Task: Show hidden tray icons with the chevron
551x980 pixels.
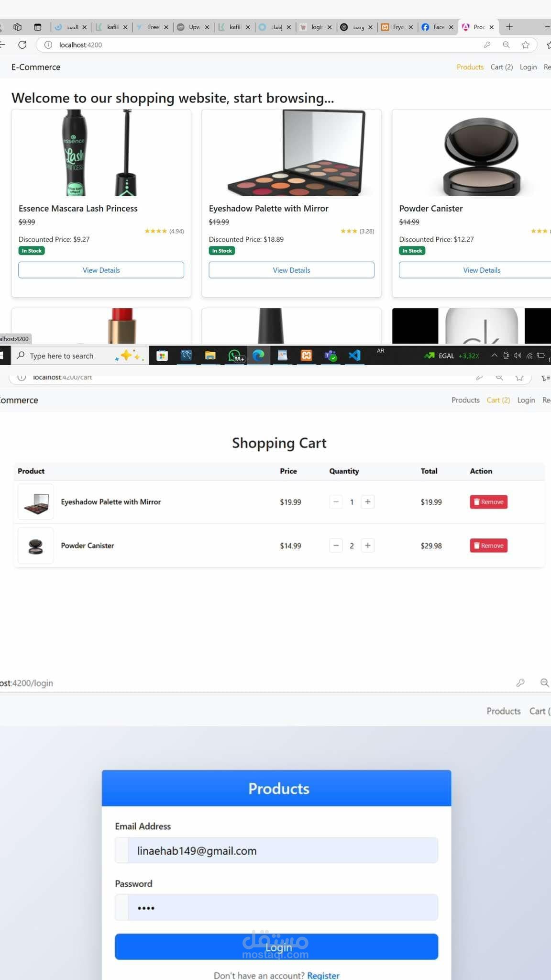Action: coord(495,356)
